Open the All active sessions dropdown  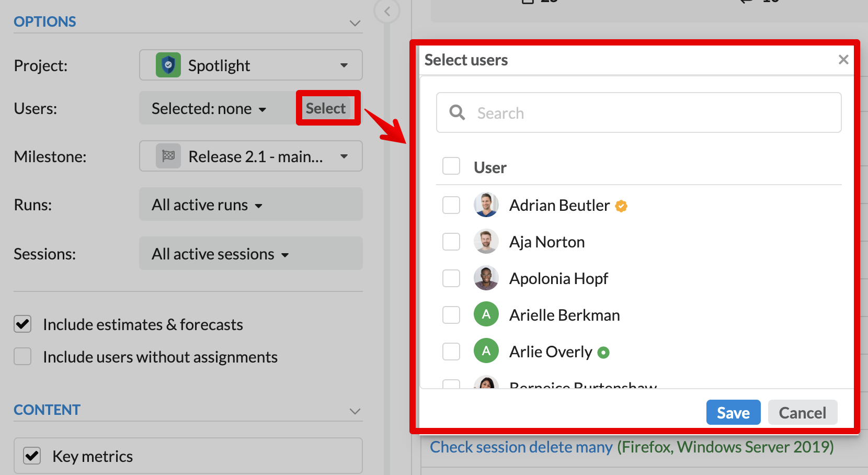tap(251, 253)
